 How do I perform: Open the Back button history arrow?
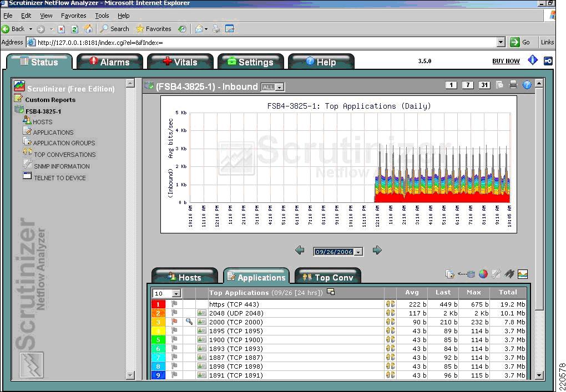click(x=31, y=29)
